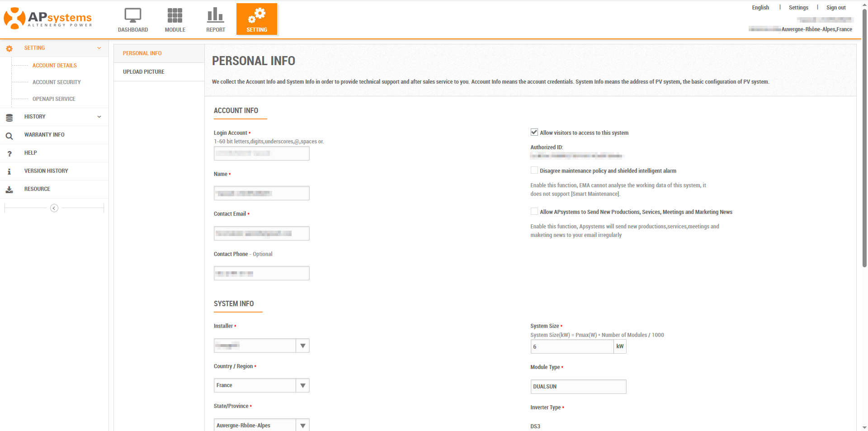The image size is (868, 431).
Task: Expand the State/Province dropdown
Action: pos(302,425)
